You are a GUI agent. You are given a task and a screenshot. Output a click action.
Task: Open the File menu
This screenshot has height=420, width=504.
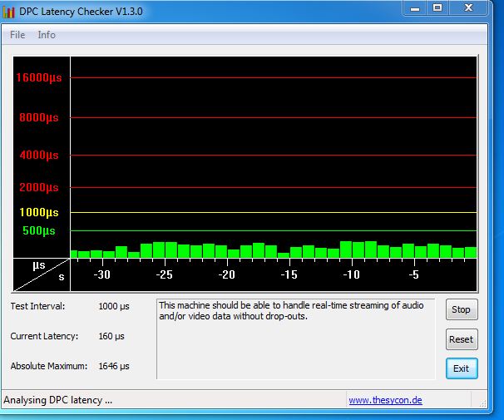pos(17,35)
